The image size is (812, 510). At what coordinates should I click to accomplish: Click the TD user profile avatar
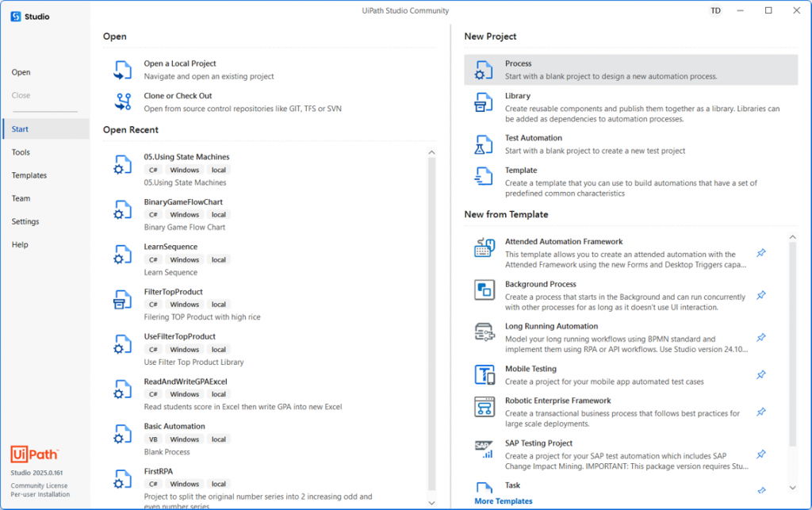pos(715,10)
